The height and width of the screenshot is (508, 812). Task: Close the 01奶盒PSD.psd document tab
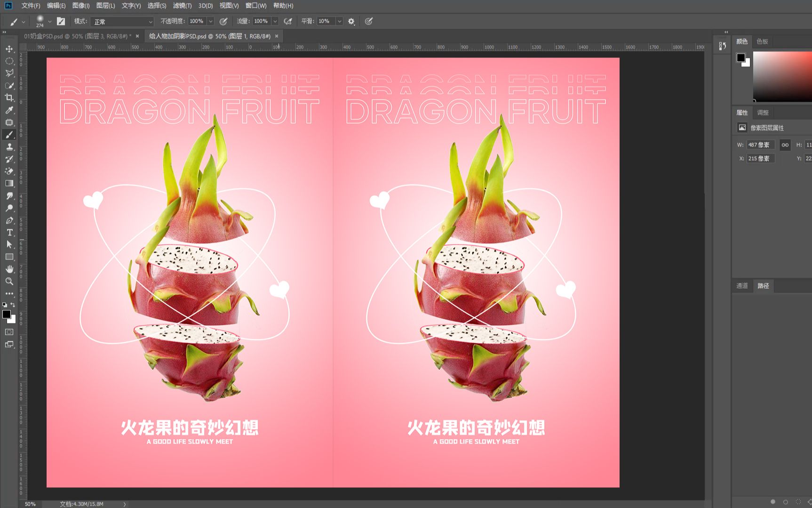click(x=137, y=36)
